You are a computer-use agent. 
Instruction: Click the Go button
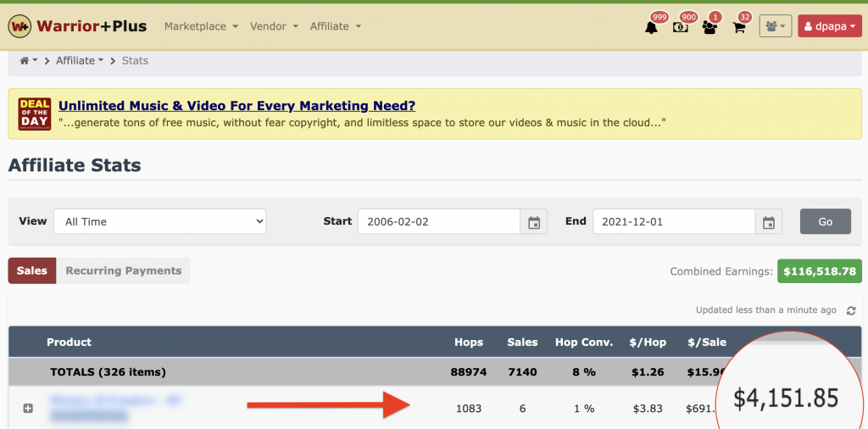[x=826, y=221]
